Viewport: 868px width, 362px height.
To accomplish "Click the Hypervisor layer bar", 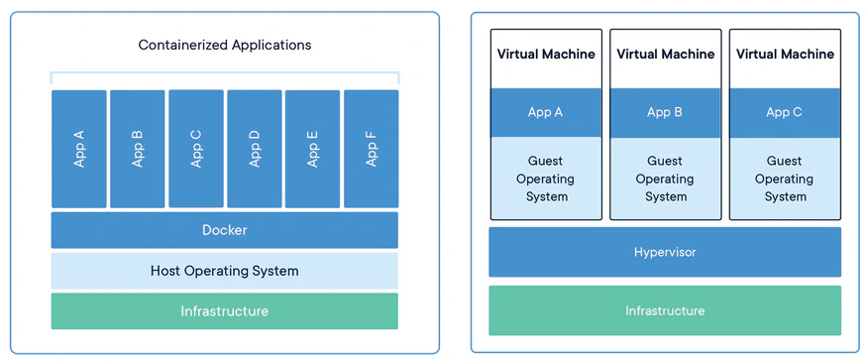I will click(x=665, y=252).
